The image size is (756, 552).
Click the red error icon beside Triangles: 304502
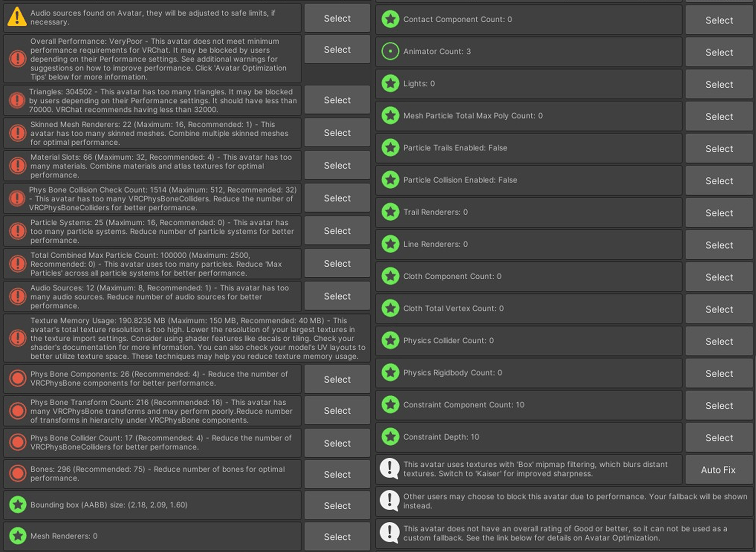[x=17, y=100]
